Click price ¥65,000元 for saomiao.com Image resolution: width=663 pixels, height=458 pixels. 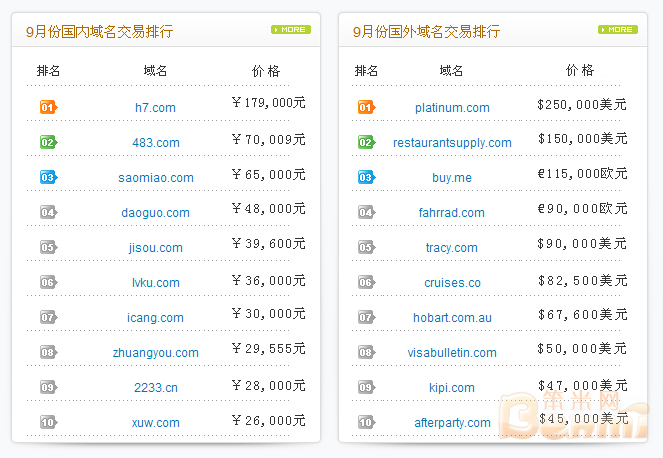coord(268,174)
